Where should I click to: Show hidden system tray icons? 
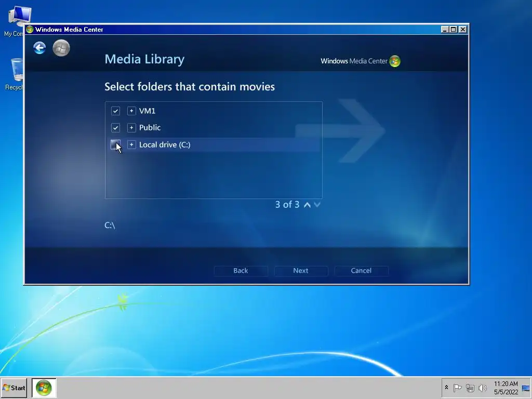tap(446, 388)
